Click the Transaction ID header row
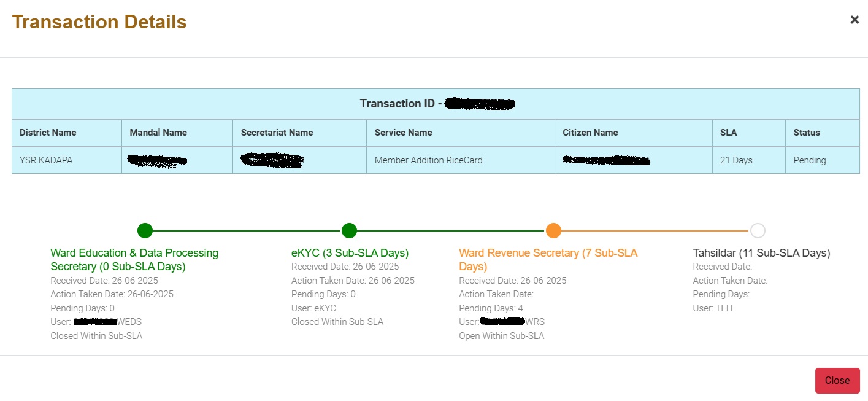The height and width of the screenshot is (401, 868). tap(436, 104)
